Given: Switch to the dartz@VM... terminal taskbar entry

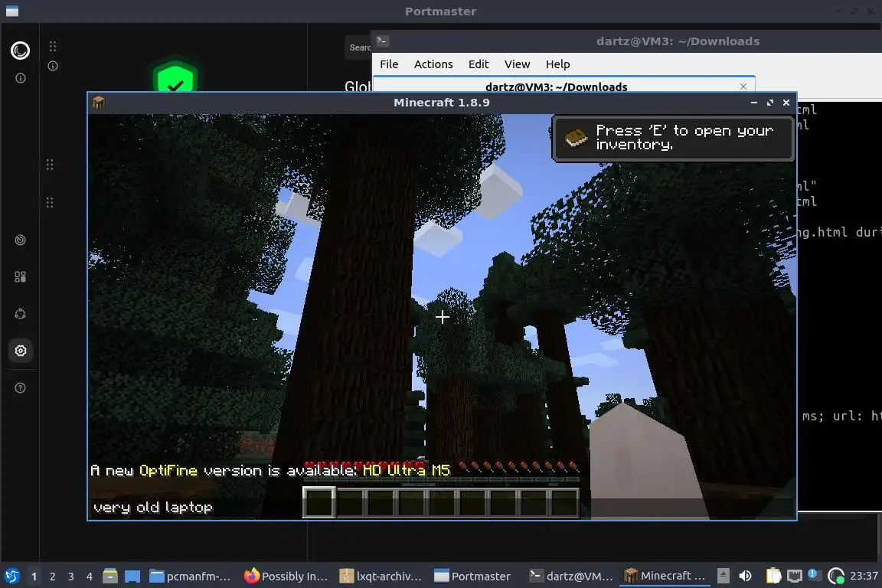Looking at the screenshot, I should [571, 577].
